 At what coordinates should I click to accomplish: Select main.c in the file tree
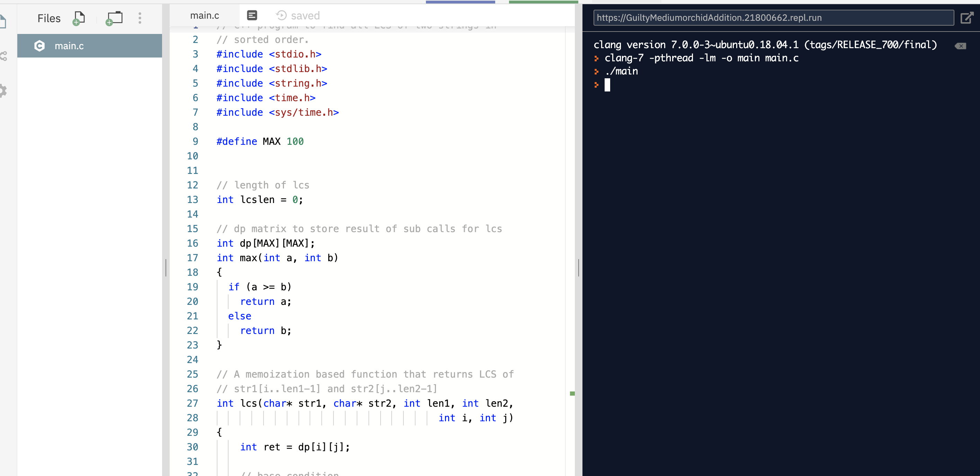(x=89, y=46)
